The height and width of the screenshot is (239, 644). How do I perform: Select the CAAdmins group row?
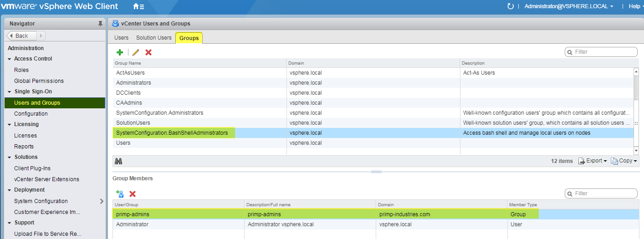[x=373, y=103]
